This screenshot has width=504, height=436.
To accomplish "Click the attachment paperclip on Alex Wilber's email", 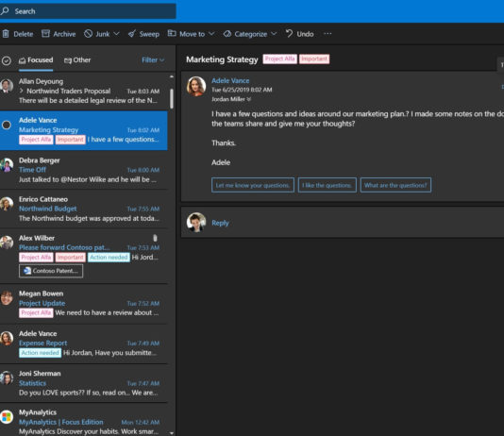I will click(155, 238).
